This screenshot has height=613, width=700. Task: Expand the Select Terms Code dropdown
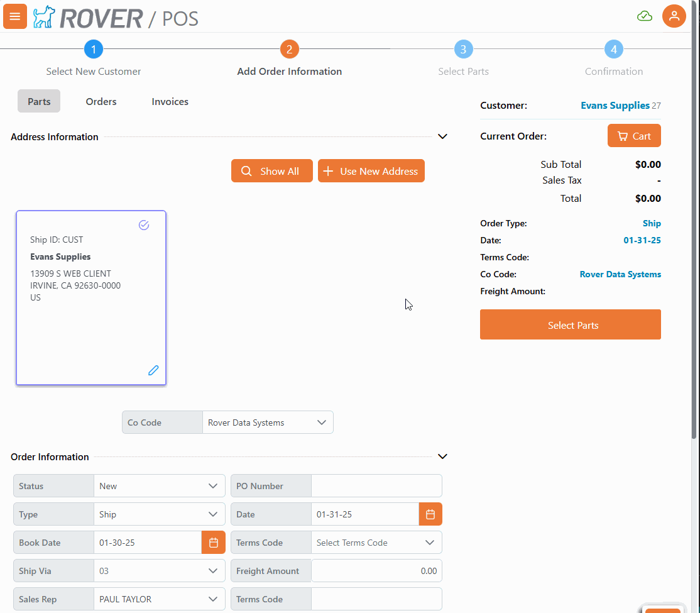click(x=376, y=543)
